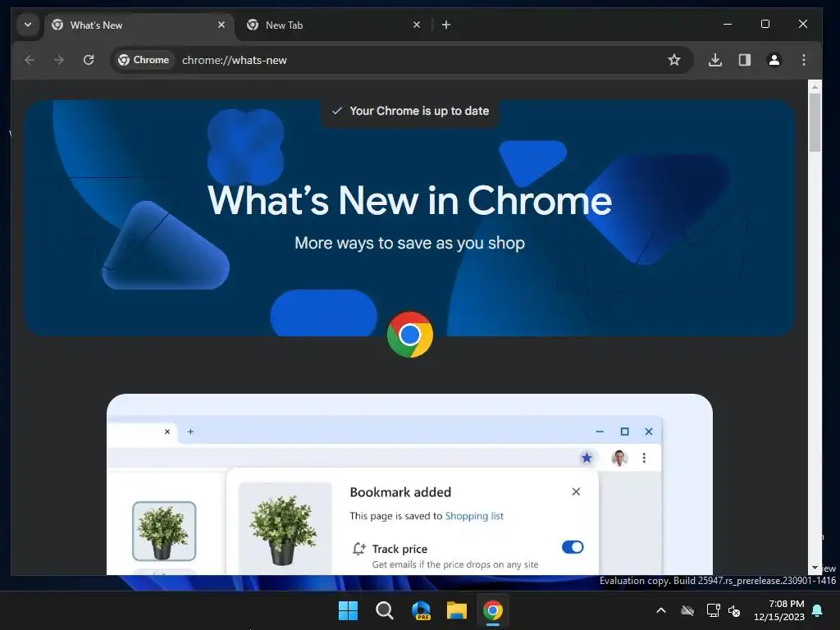The image size is (840, 630).
Task: Open the Windows Start menu
Action: click(348, 610)
